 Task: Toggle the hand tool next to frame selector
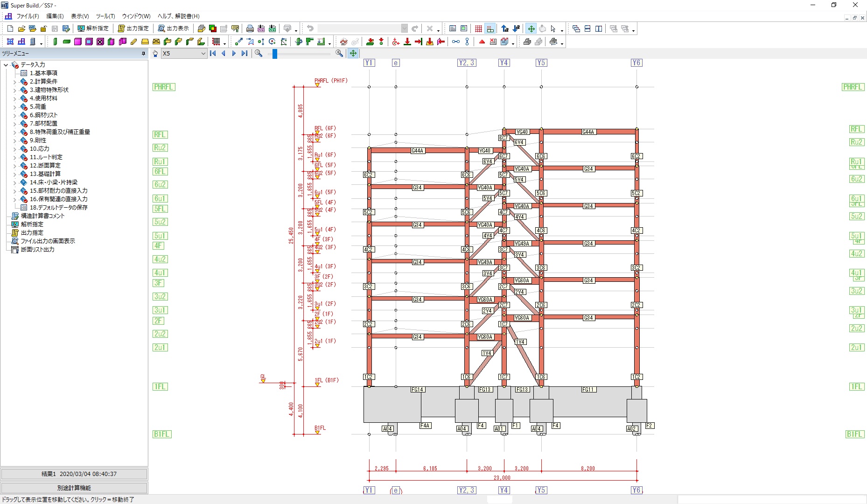(155, 54)
